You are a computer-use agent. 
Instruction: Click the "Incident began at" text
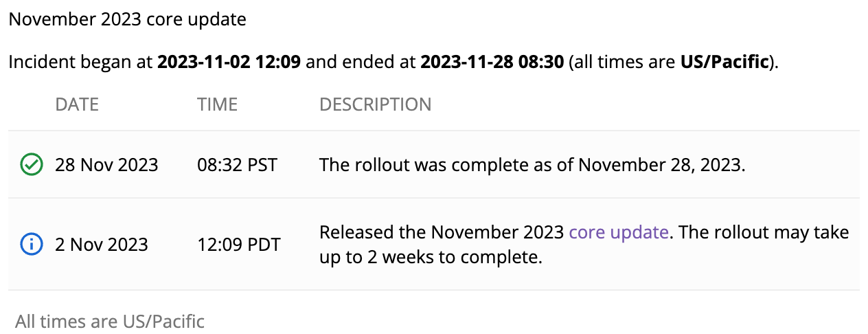(x=81, y=63)
